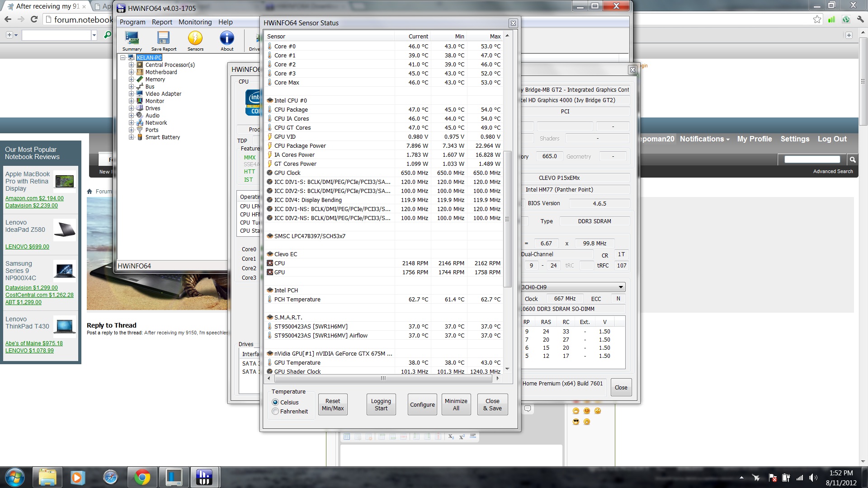868x488 pixels.
Task: Click the Reset Min/Max button
Action: click(x=333, y=404)
